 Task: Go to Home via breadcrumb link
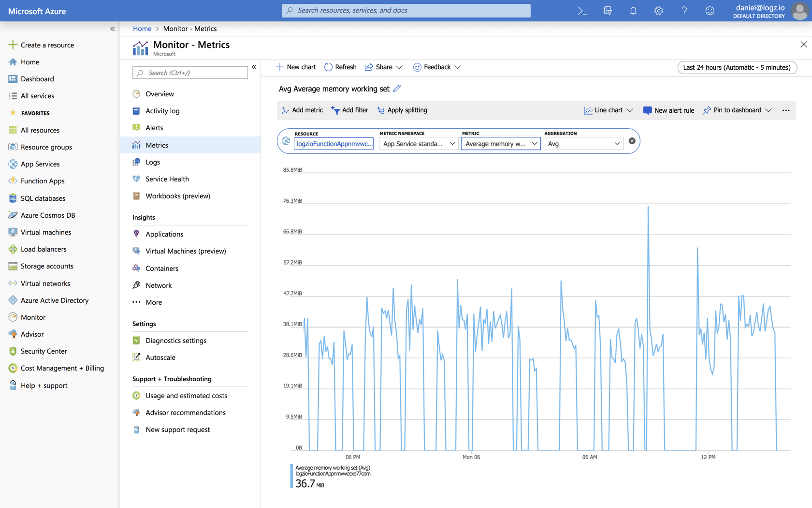[x=142, y=29]
